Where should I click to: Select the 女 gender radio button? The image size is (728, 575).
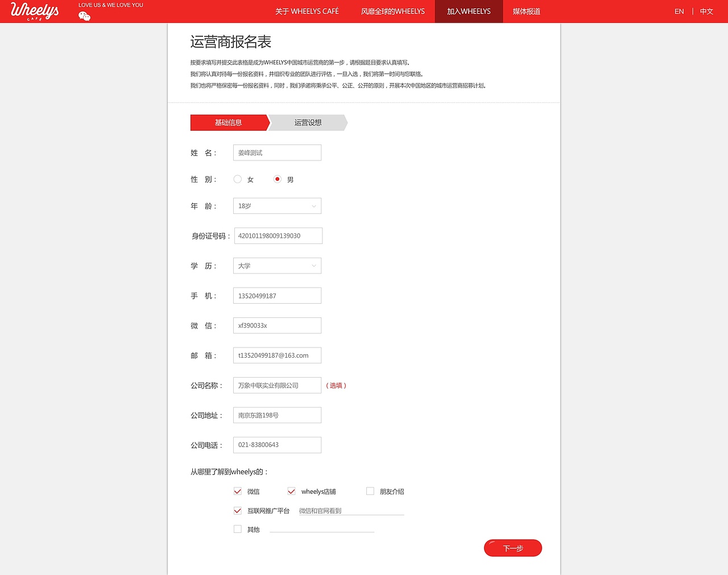(237, 179)
